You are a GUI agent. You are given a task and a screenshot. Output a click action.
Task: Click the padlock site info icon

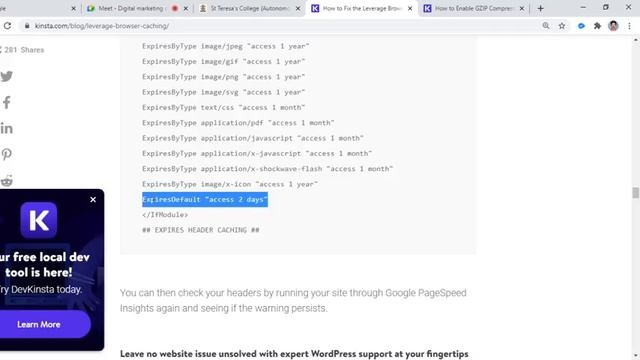click(27, 26)
